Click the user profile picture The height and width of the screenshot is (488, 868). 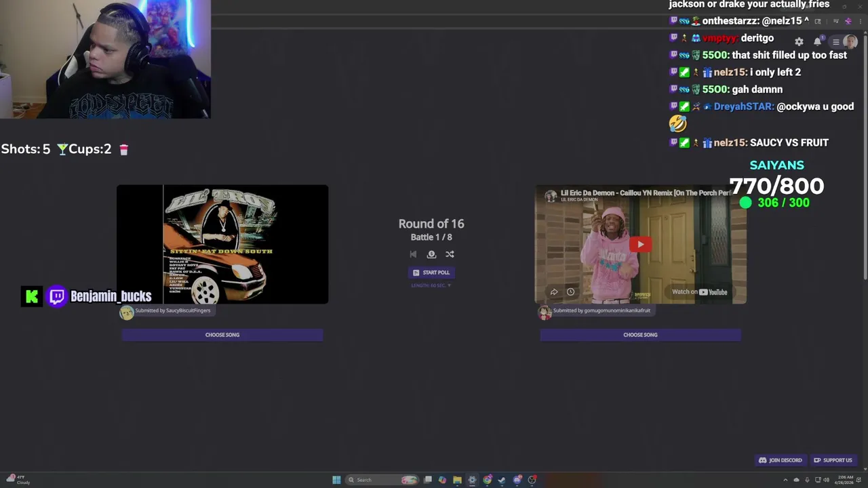point(850,41)
